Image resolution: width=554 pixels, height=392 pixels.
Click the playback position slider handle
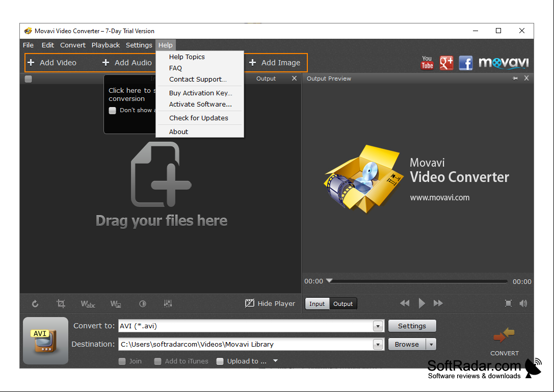(329, 281)
